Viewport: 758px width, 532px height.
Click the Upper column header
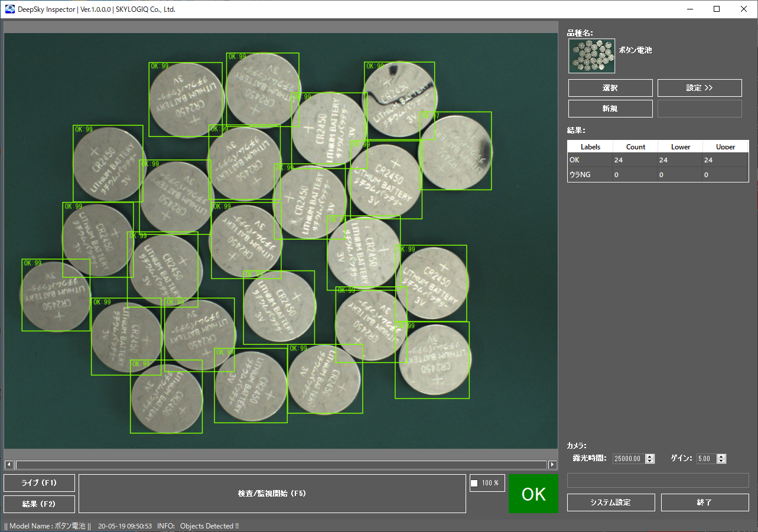pos(726,146)
